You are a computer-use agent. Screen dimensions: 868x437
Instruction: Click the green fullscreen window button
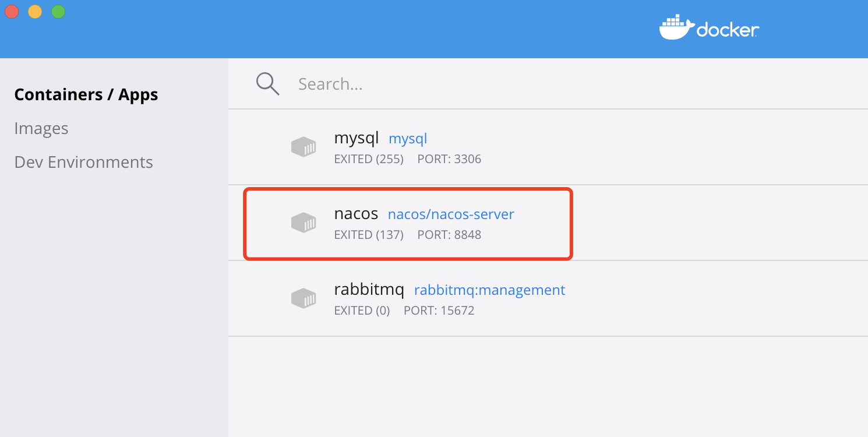pos(58,12)
